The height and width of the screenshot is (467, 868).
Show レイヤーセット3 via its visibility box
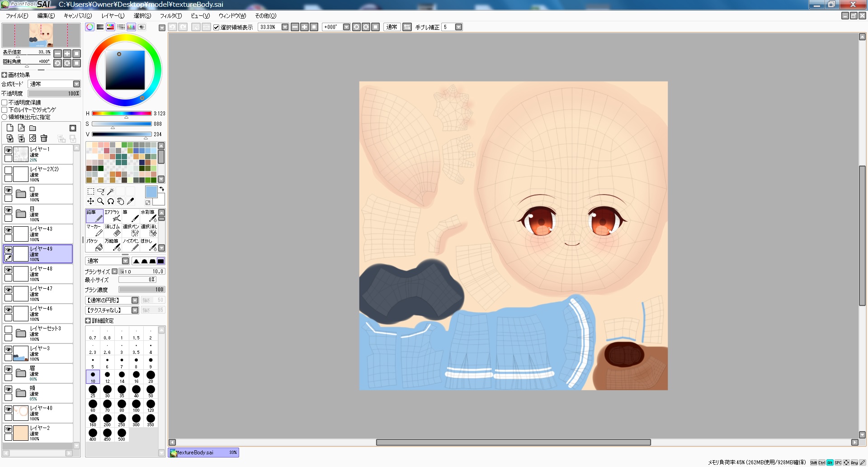click(8, 329)
